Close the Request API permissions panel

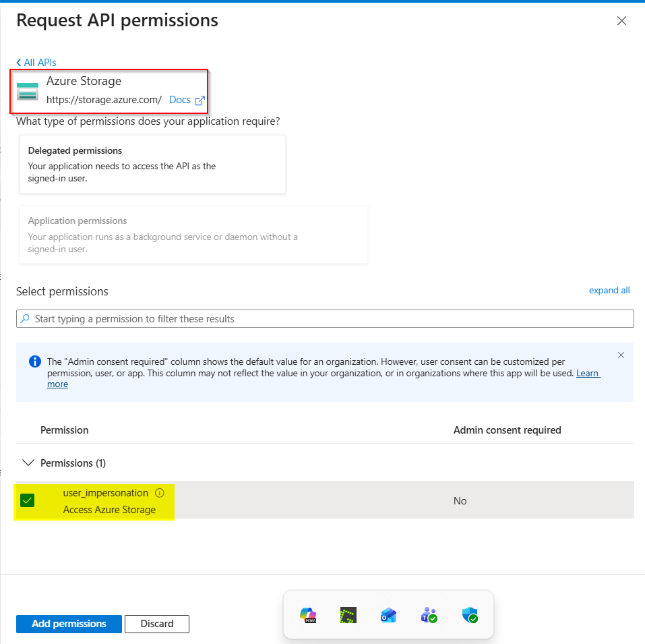pyautogui.click(x=621, y=21)
